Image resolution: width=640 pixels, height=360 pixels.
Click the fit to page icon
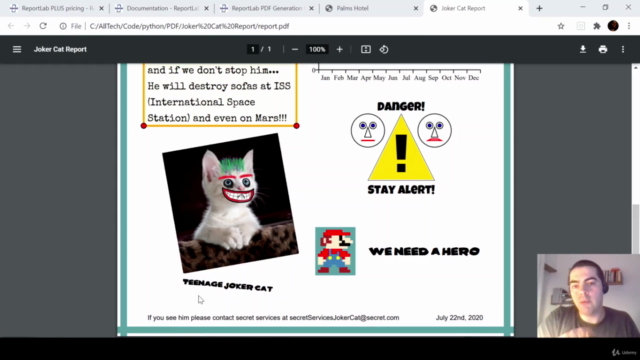[366, 49]
